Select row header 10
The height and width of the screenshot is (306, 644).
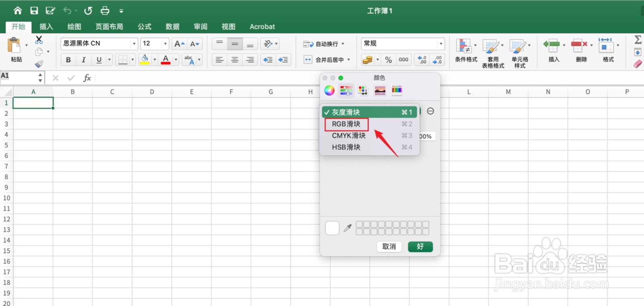(6, 198)
